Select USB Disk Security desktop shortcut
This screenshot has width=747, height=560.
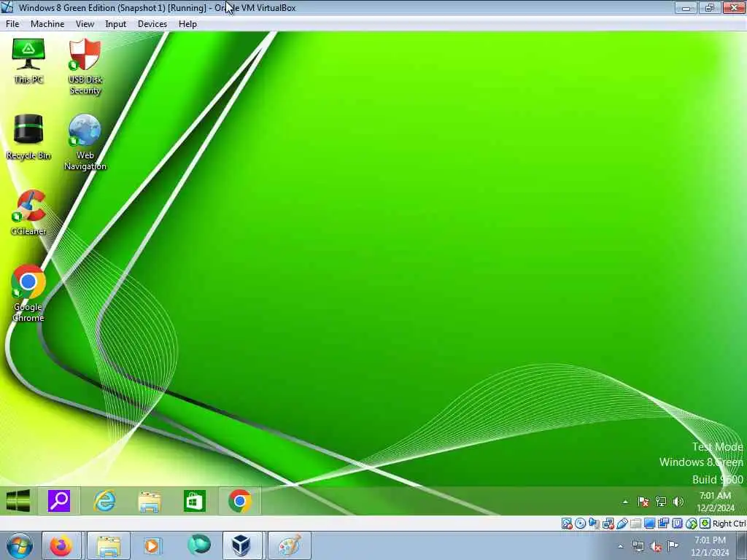pos(85,66)
